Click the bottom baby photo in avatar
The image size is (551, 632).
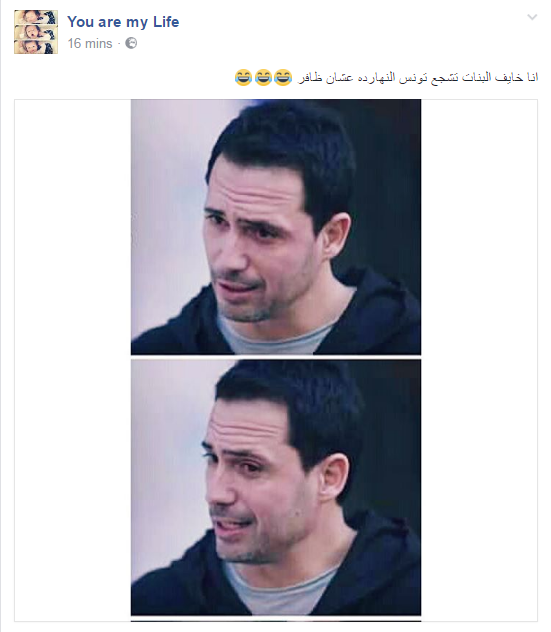click(36, 47)
